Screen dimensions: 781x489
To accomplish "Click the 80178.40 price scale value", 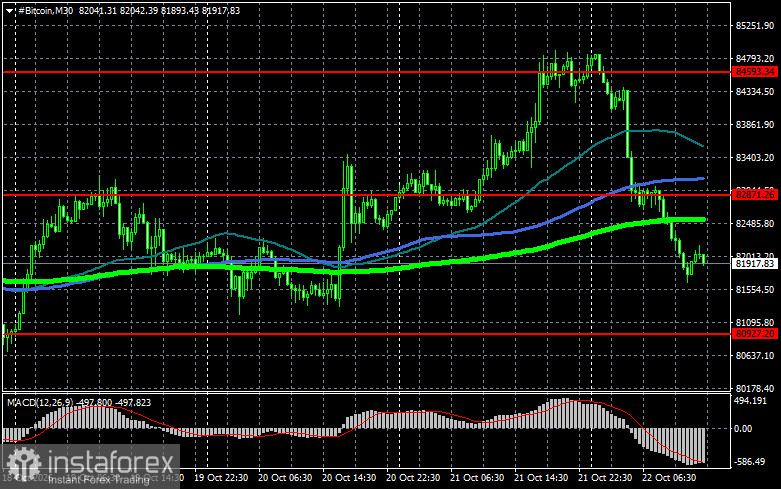I will 755,388.
